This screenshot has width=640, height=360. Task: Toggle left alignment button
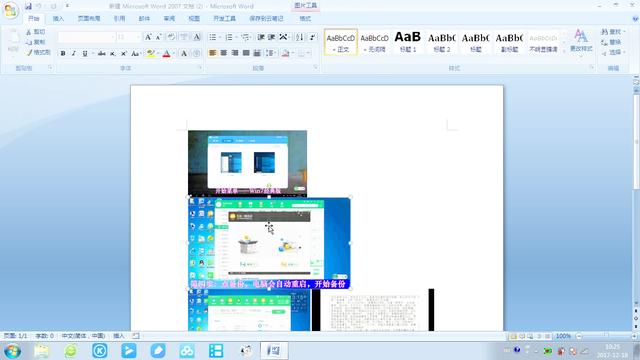click(x=213, y=53)
